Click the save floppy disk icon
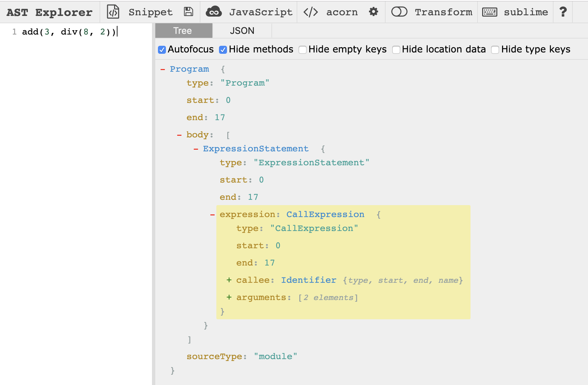Image resolution: width=588 pixels, height=385 pixels. coord(188,12)
